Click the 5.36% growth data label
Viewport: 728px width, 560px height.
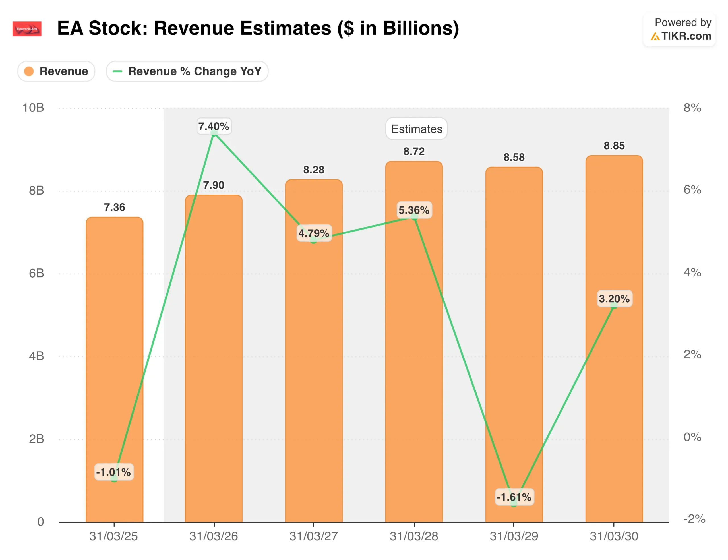coord(414,210)
